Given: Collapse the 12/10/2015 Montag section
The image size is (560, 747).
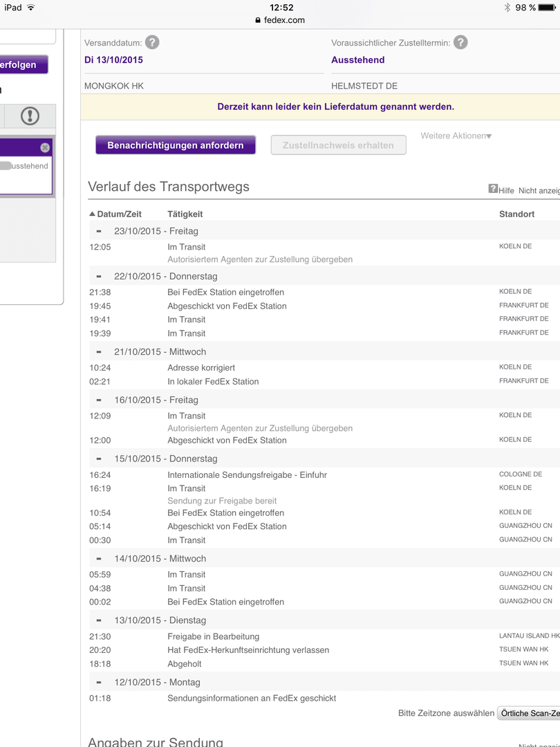Looking at the screenshot, I should click(x=99, y=682).
